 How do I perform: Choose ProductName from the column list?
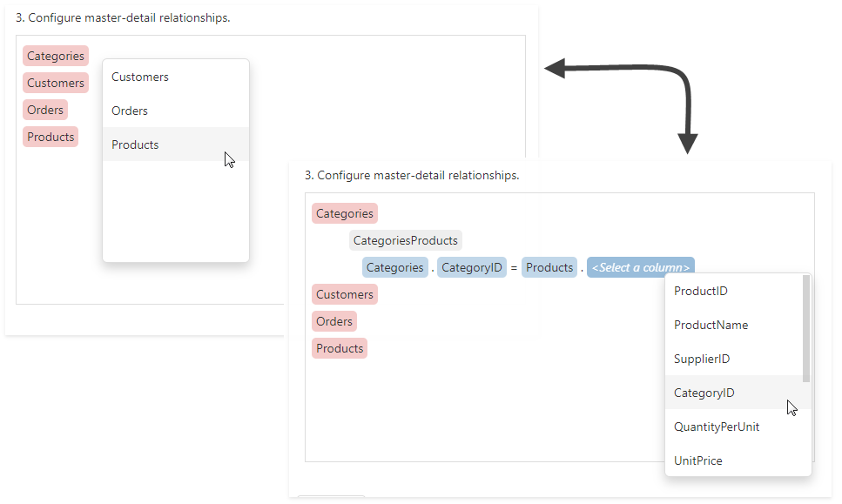pos(711,325)
